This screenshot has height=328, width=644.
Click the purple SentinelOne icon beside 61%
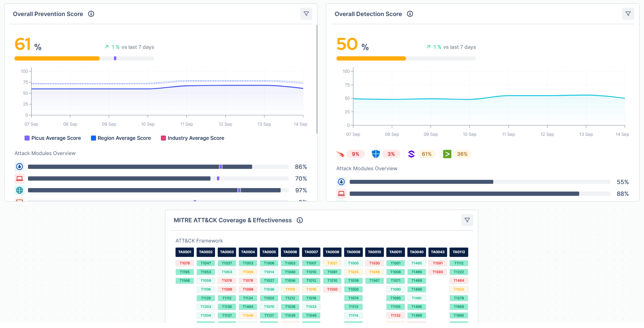[x=411, y=154]
